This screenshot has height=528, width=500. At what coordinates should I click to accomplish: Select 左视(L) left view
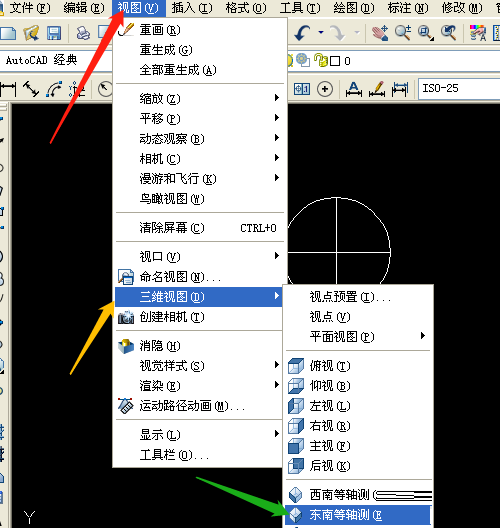[x=358, y=406]
